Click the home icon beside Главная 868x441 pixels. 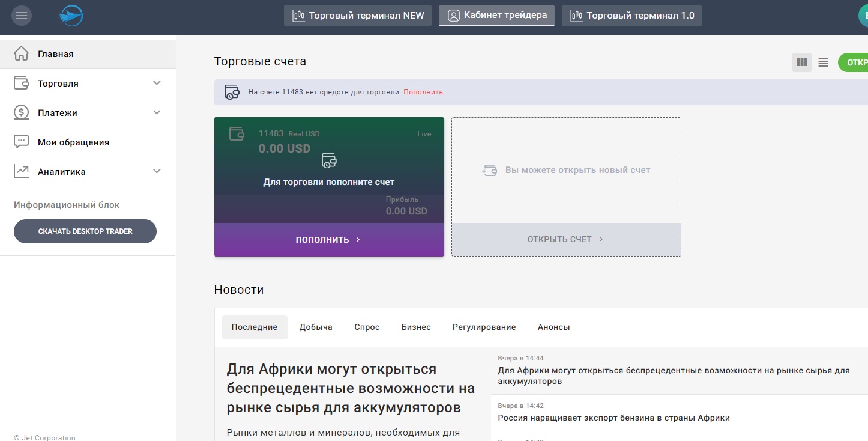(21, 53)
